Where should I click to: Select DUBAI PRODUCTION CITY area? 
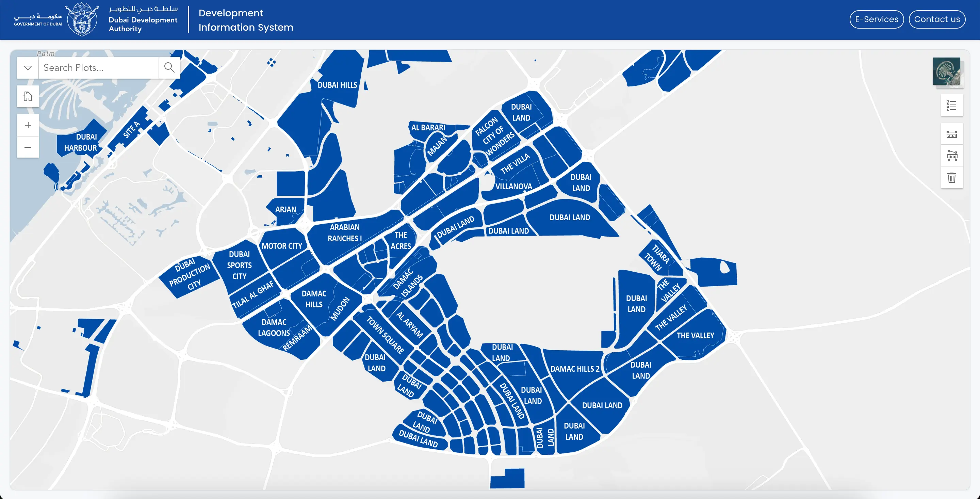[x=190, y=275]
